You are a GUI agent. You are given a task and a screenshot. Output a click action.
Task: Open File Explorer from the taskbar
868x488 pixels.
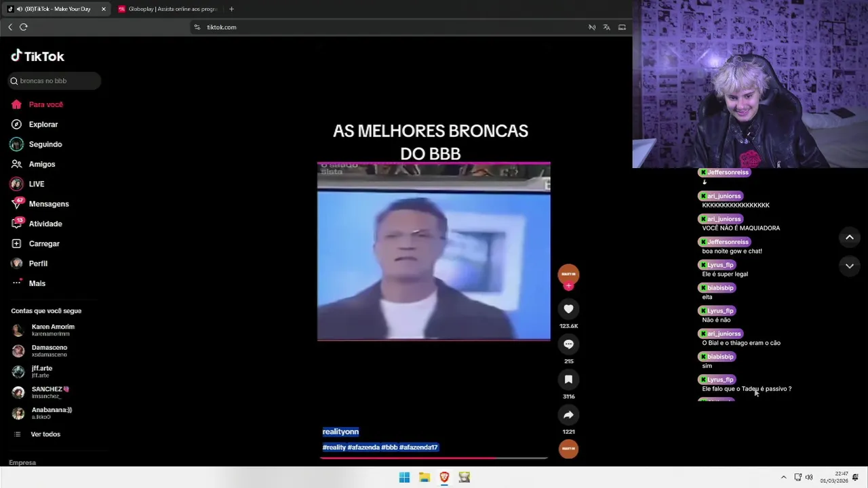click(425, 477)
